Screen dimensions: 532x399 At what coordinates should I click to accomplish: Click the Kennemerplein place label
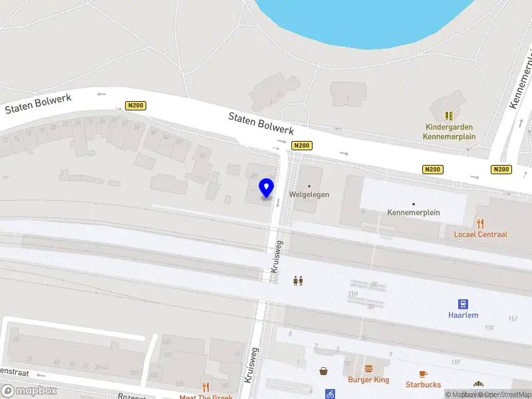click(414, 212)
